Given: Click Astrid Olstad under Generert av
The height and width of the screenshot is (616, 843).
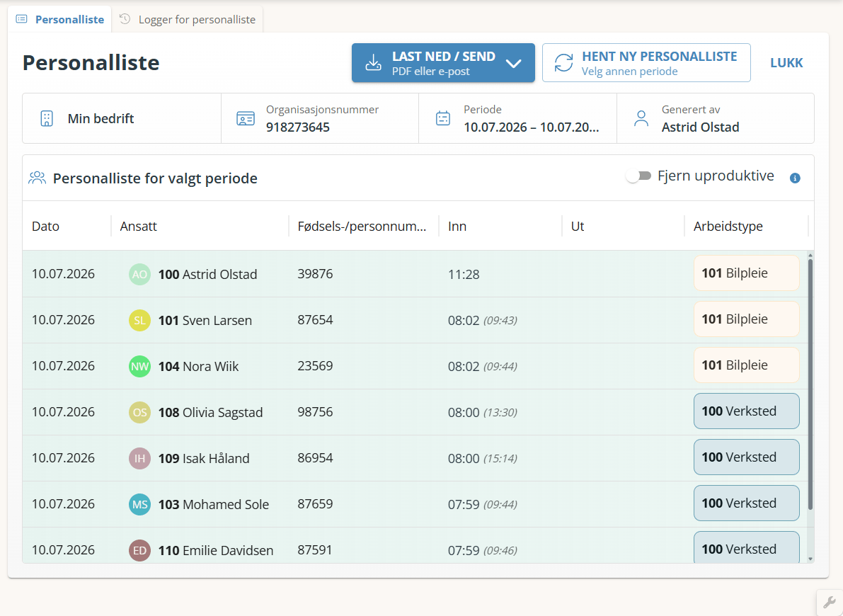Looking at the screenshot, I should point(700,127).
